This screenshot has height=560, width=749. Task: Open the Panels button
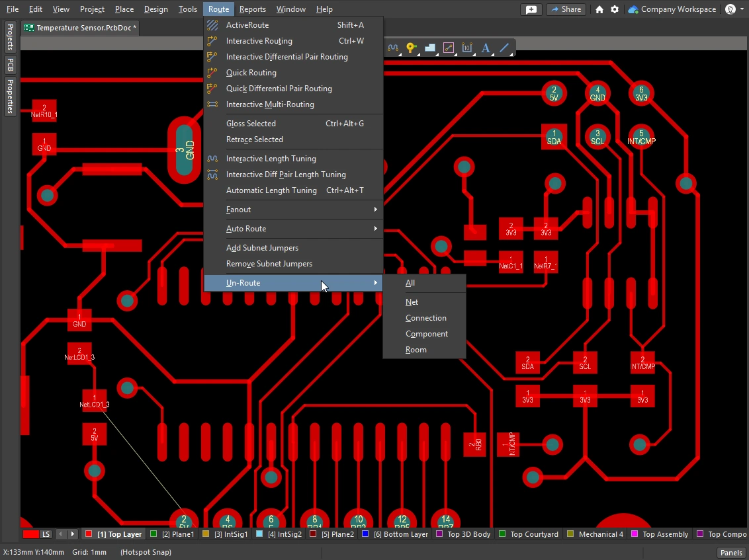point(731,553)
